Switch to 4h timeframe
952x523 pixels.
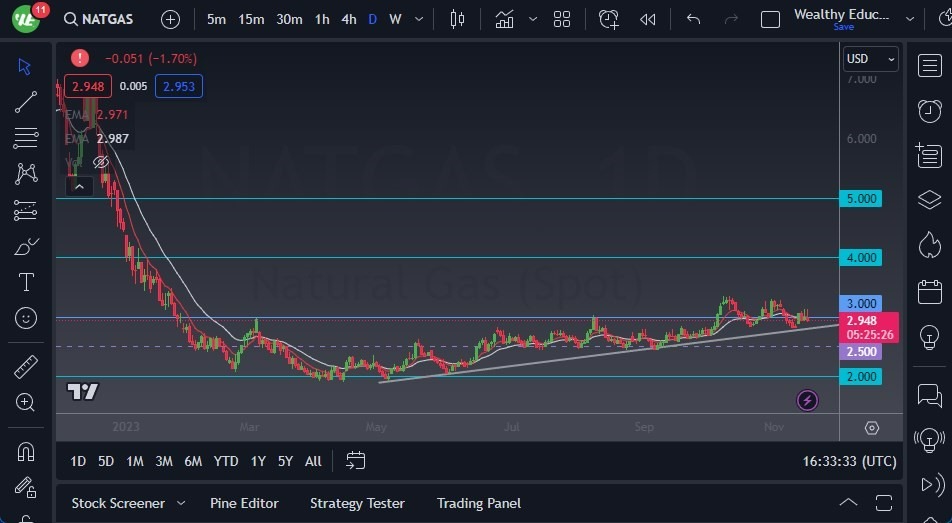coord(348,19)
